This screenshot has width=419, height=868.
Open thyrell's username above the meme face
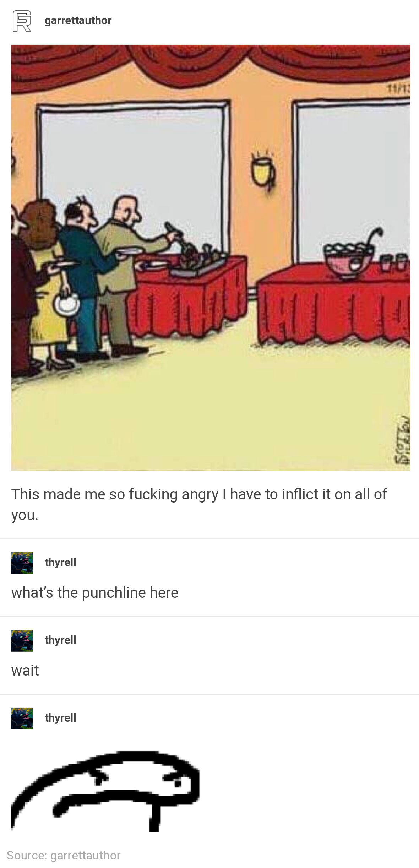(60, 718)
